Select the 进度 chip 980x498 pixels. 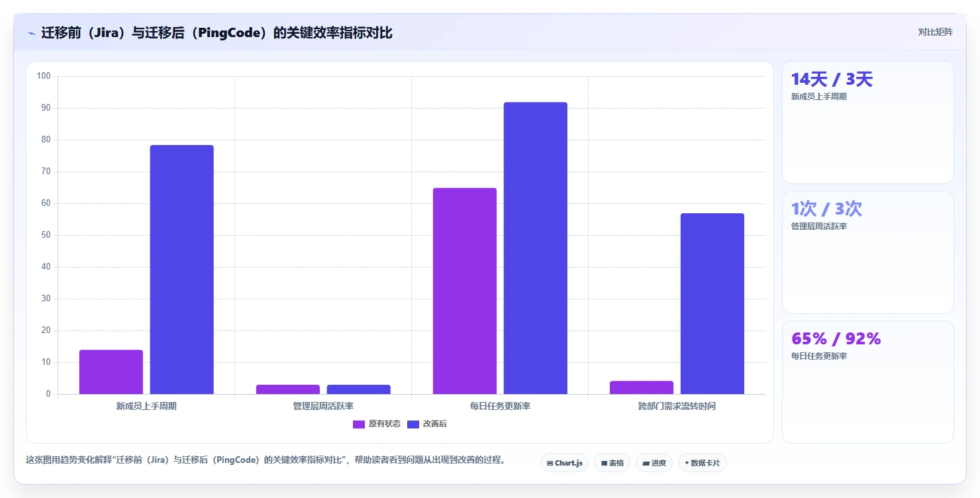pyautogui.click(x=654, y=463)
